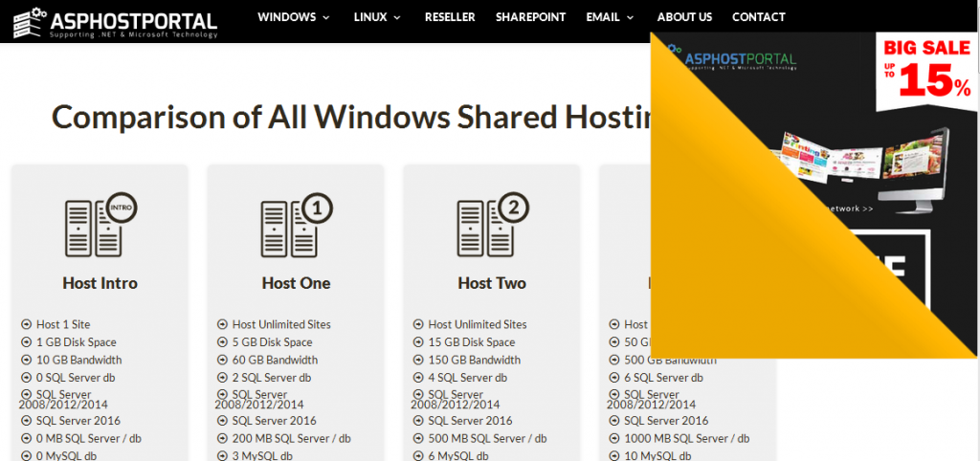Go to the Reseller page
This screenshot has width=980, height=461.
click(x=450, y=17)
